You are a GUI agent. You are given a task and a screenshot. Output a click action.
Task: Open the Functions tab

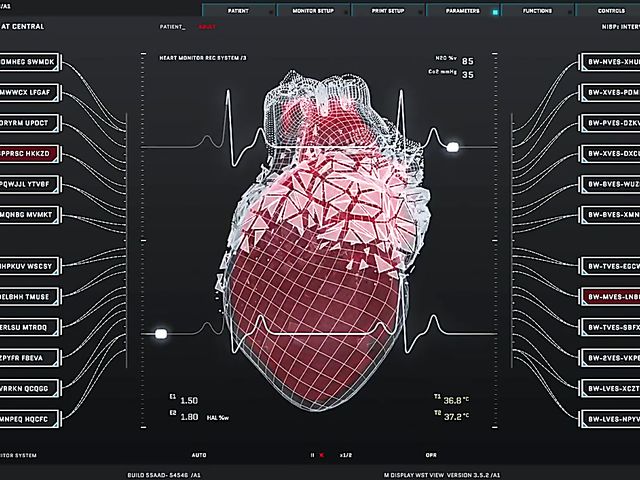(538, 10)
